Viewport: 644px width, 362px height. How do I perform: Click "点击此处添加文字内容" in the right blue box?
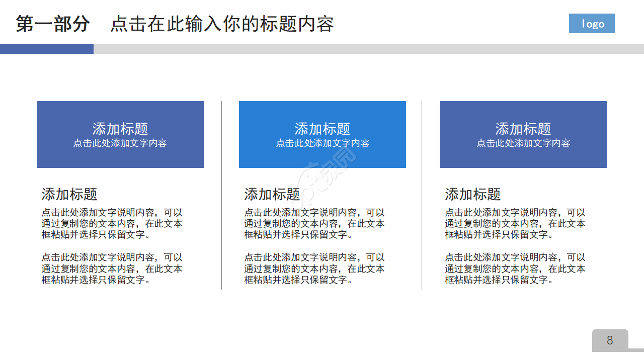pos(523,143)
